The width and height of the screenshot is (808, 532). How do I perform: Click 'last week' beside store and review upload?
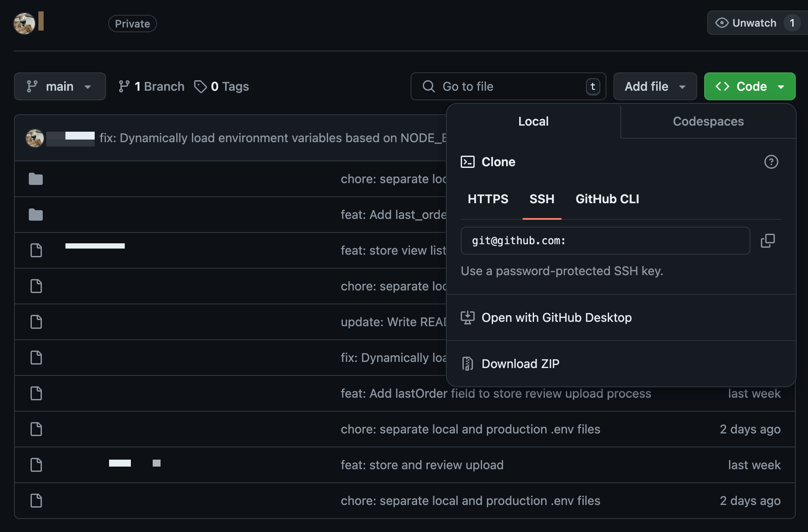click(754, 465)
